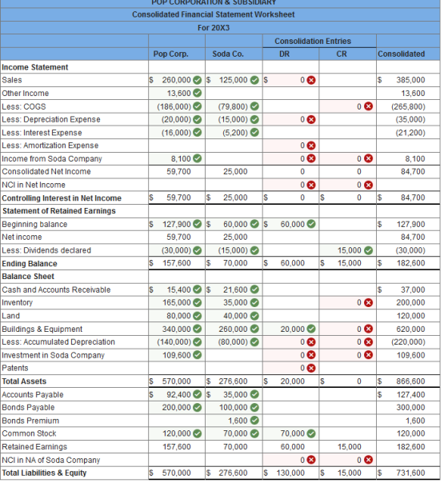Click green check beside Soda Co. Bonds Premium 1,600
Viewport: 448px width, 487px height.
(254, 421)
